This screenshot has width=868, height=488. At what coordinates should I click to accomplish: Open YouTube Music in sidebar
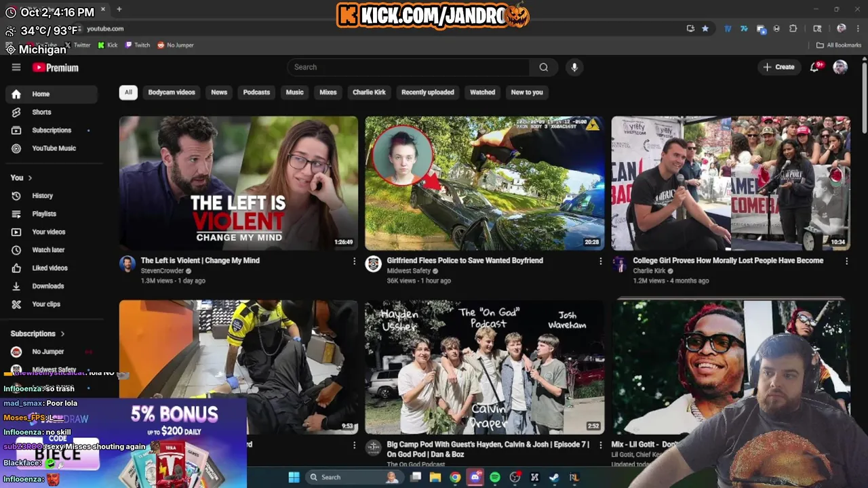52,148
